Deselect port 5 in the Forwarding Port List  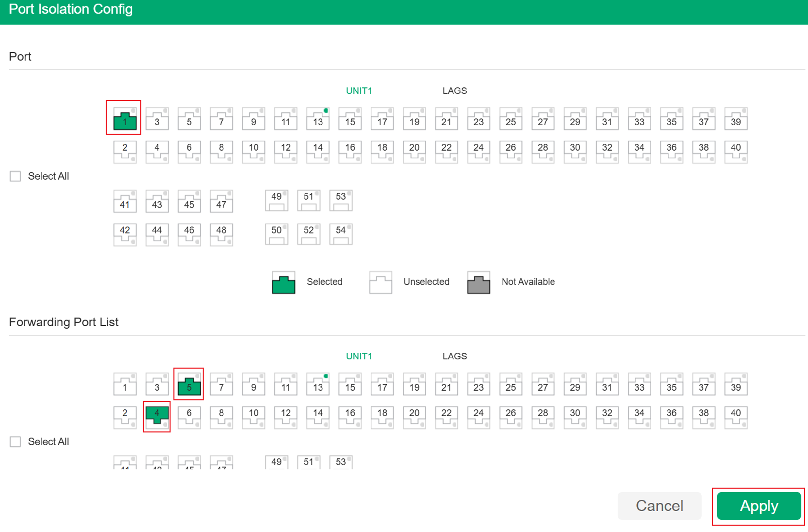pos(189,384)
